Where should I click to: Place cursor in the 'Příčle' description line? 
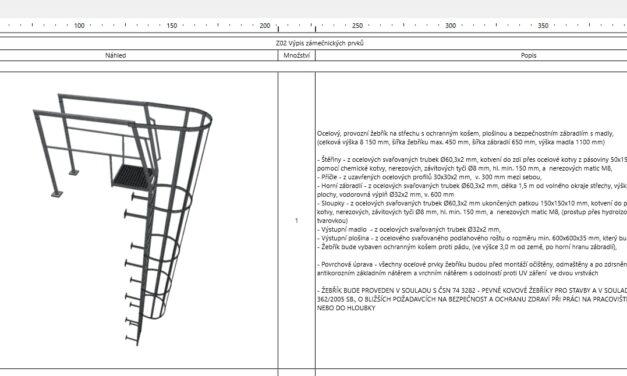tap(429, 177)
